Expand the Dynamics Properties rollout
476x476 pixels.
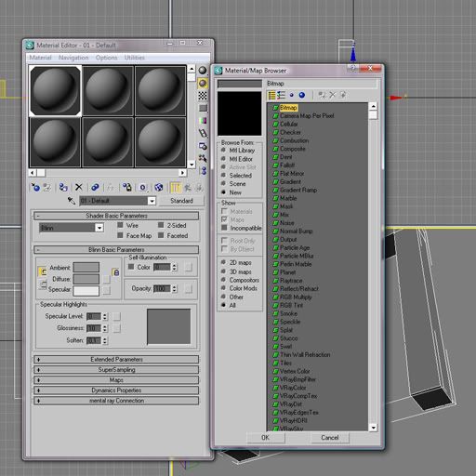point(116,390)
